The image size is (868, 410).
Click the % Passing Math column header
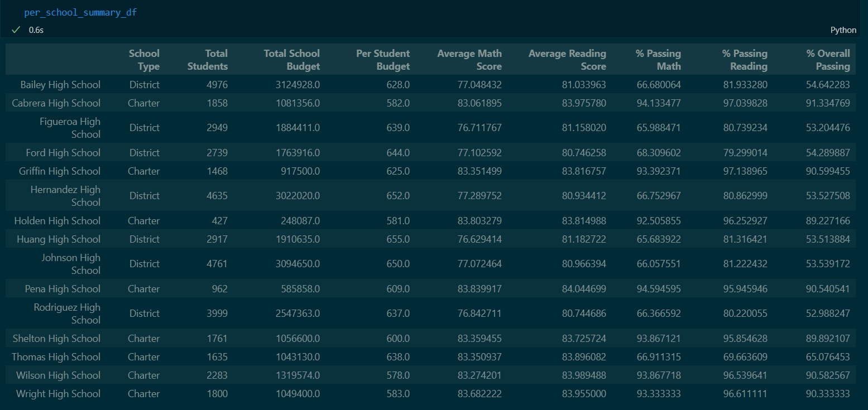tap(659, 59)
